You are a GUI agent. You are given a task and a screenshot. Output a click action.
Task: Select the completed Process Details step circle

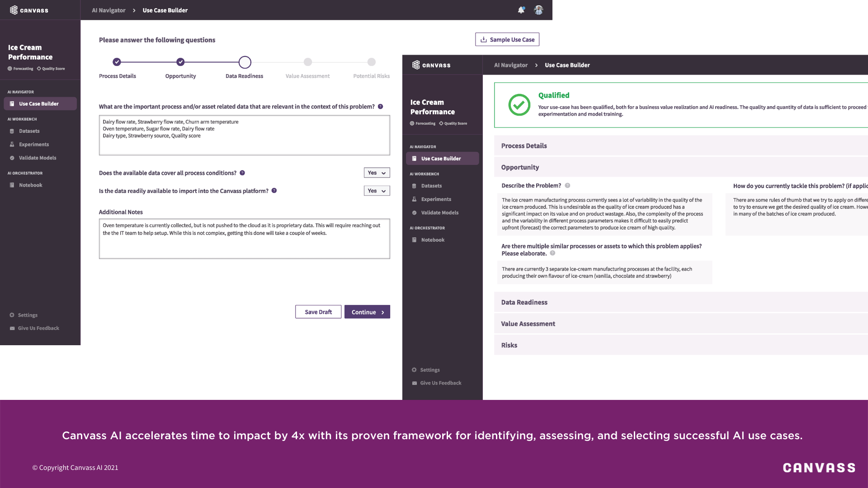point(117,62)
